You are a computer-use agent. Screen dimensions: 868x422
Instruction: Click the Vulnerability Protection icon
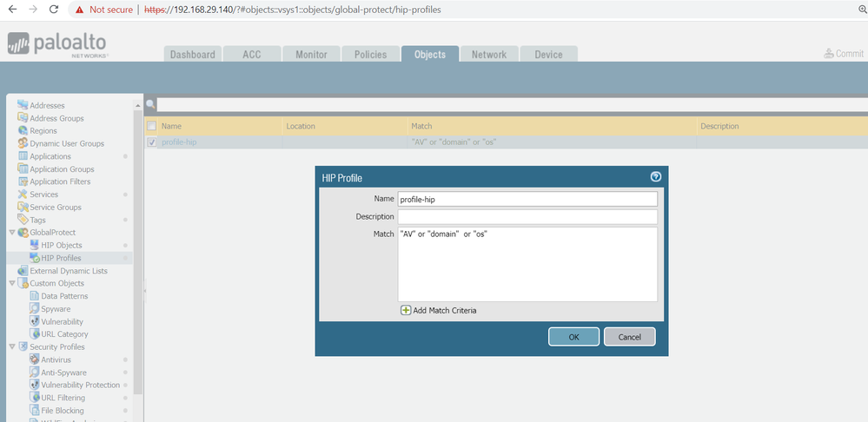pyautogui.click(x=35, y=385)
